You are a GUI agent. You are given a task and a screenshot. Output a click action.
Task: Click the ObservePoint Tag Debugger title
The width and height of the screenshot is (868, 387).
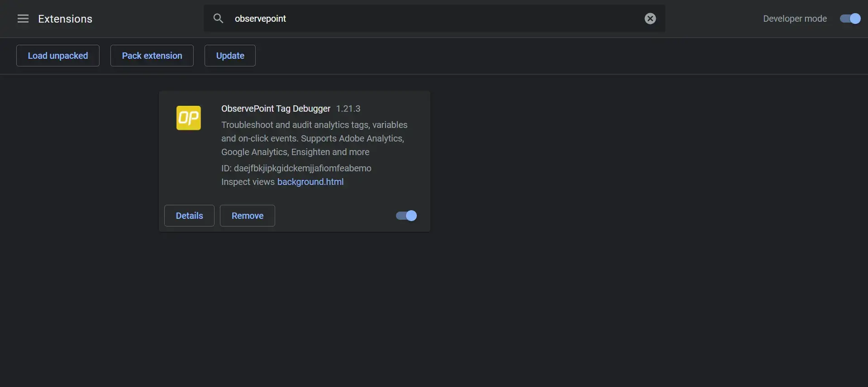coord(276,109)
